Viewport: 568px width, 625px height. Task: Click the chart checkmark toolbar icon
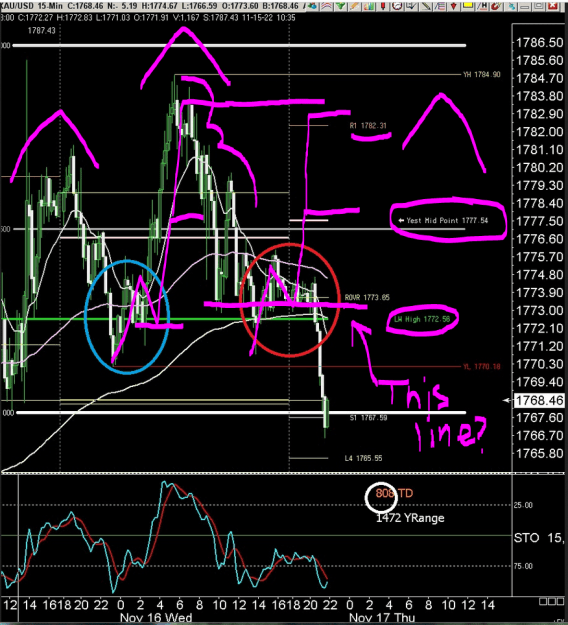tap(411, 6)
